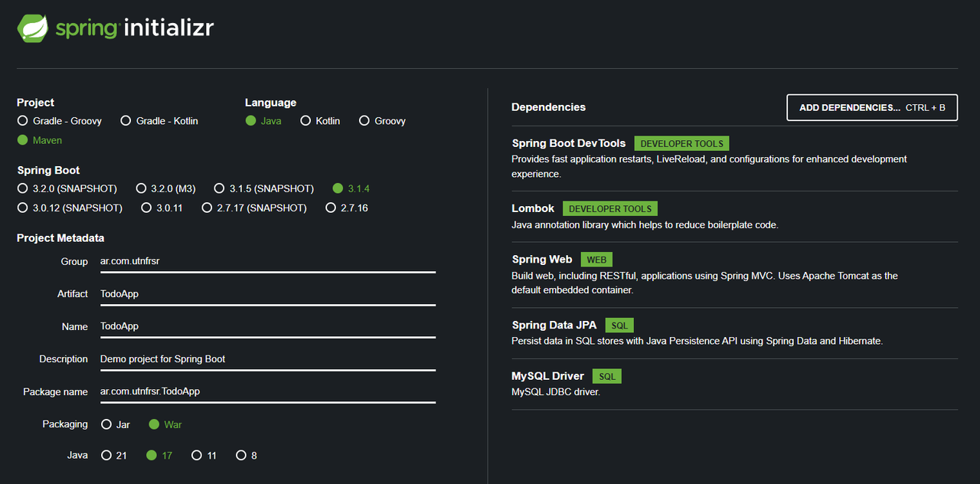This screenshot has height=484, width=980.
Task: Click the 'MySQL JDBC driver.' description
Action: [x=556, y=392]
